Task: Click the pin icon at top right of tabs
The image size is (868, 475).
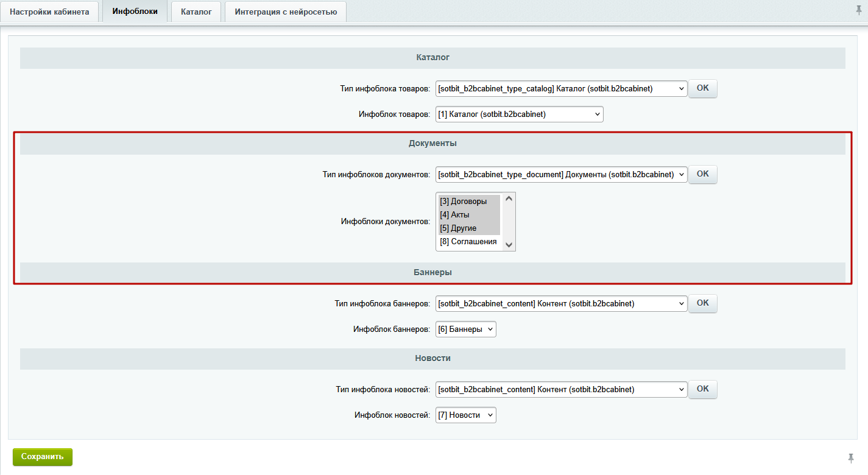Action: click(859, 10)
